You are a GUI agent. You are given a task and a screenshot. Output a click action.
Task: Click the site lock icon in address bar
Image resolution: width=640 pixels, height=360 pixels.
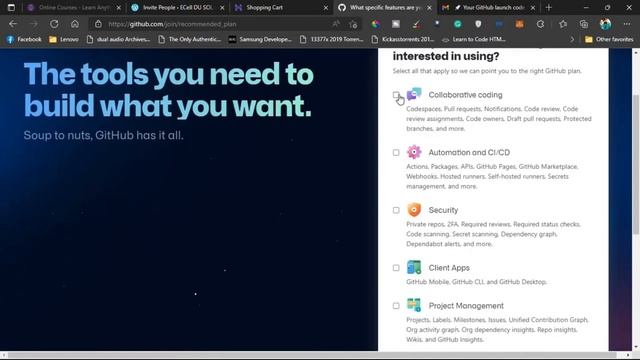click(x=98, y=24)
